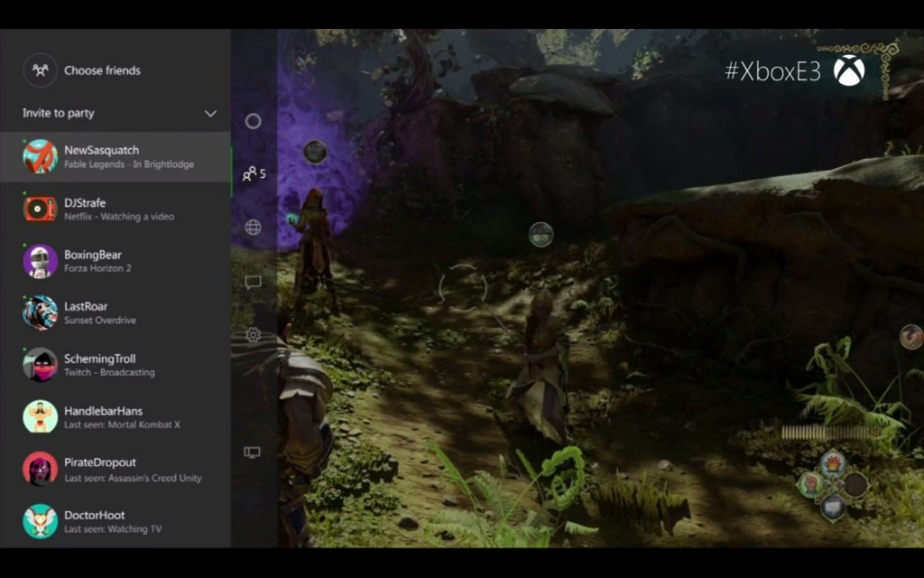924x578 pixels.
Task: Open the friends icon showing 5
Action: point(254,173)
